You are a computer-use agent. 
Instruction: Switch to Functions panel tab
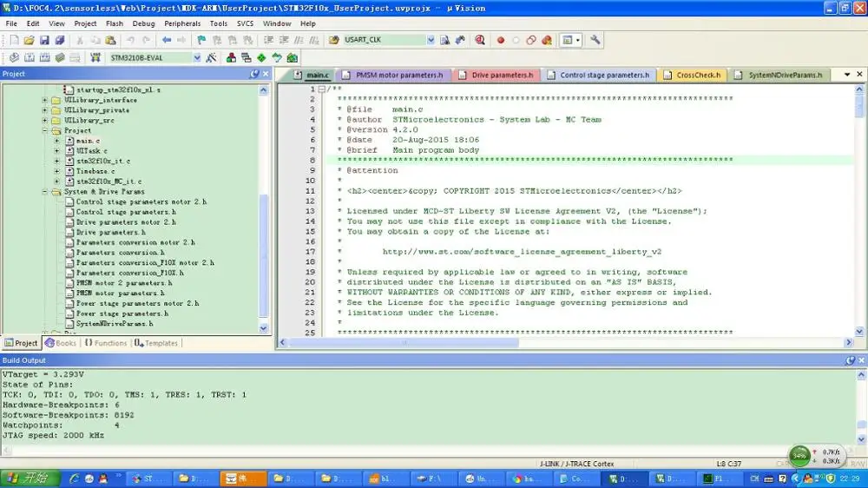tap(105, 343)
